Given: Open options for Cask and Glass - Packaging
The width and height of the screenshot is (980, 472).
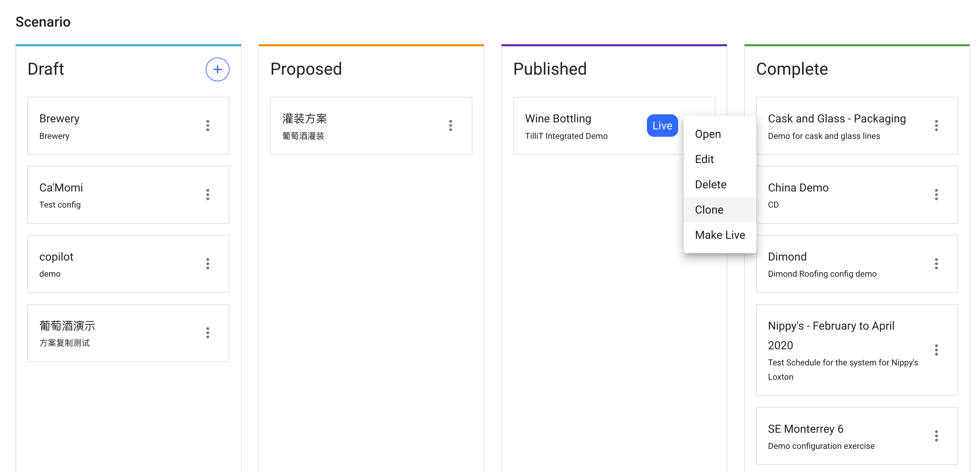Looking at the screenshot, I should (936, 126).
